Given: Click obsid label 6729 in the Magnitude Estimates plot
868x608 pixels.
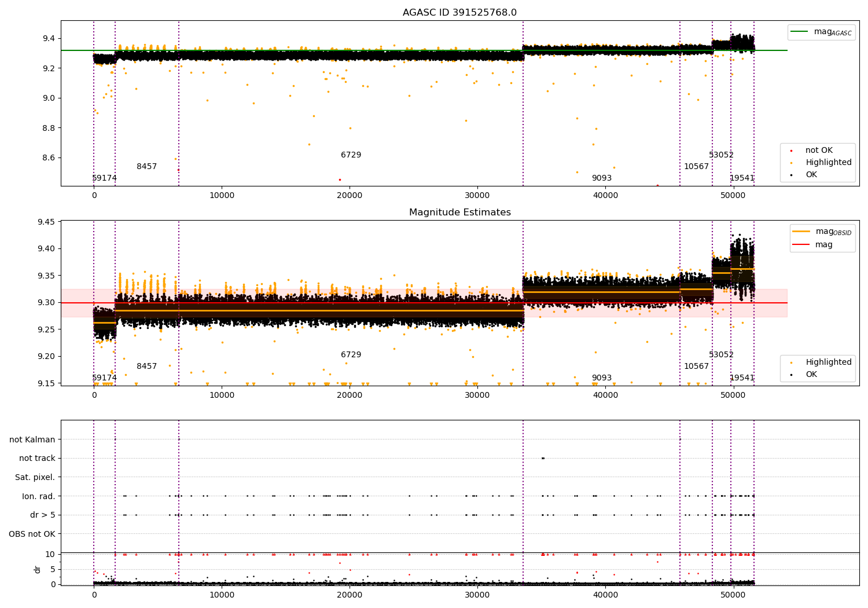Looking at the screenshot, I should [x=351, y=355].
